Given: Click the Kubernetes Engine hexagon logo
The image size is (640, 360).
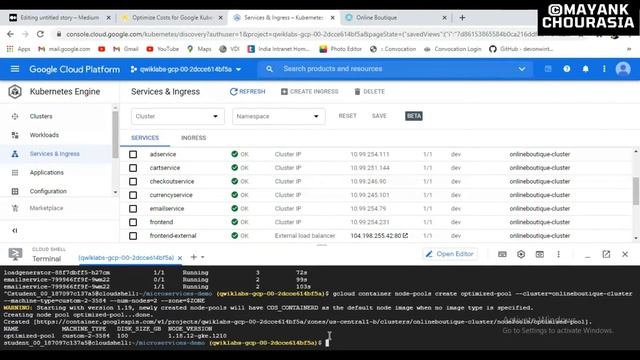Looking at the screenshot, I should coord(15,91).
